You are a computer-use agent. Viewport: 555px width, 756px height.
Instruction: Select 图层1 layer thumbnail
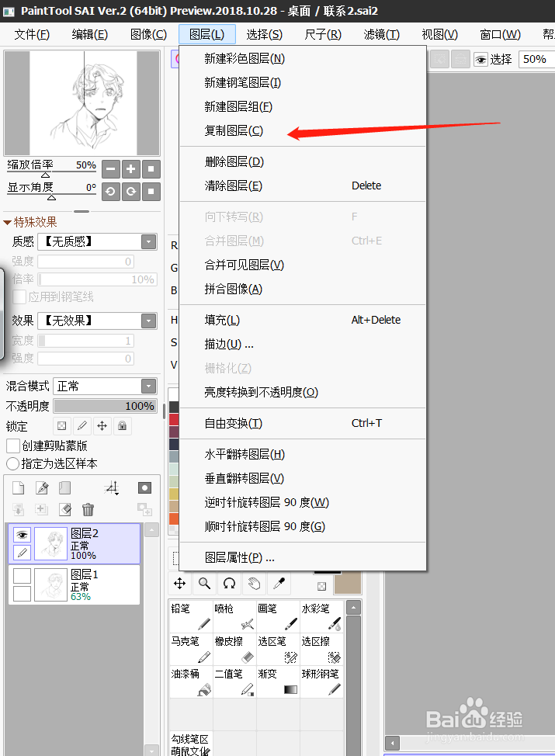(x=51, y=584)
